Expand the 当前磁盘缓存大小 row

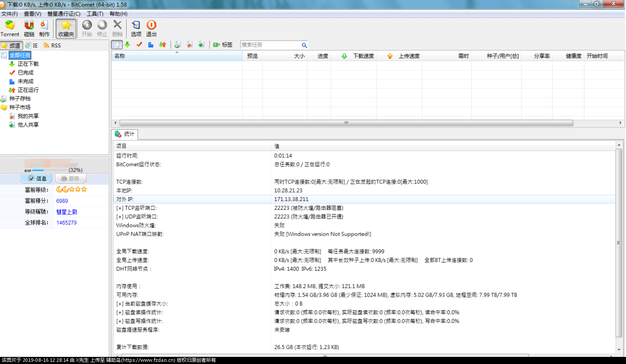(x=119, y=304)
